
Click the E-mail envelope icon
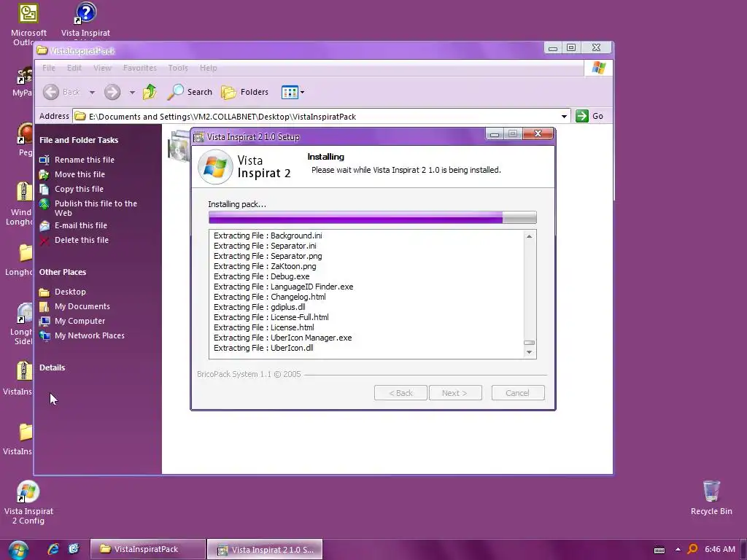tap(44, 226)
